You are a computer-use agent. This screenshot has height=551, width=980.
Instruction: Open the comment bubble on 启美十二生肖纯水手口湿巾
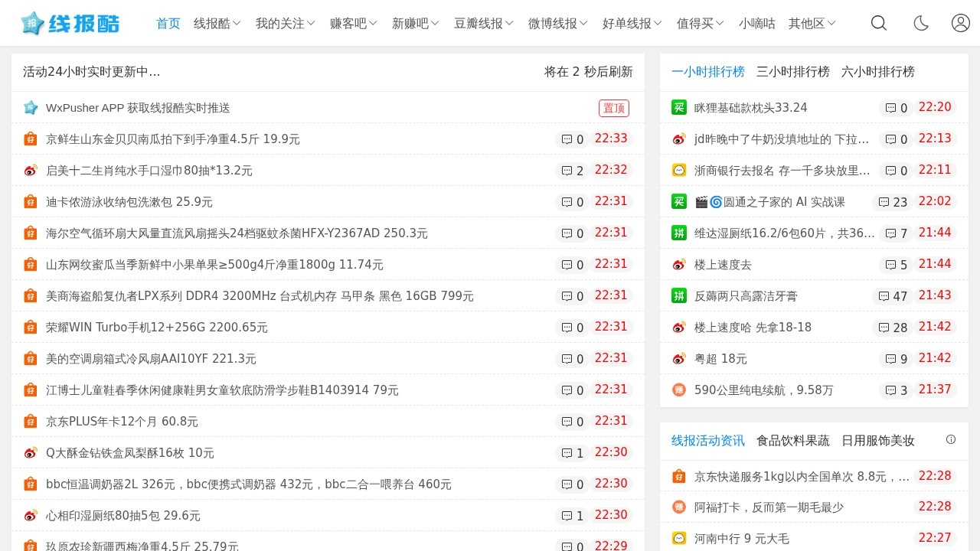click(x=573, y=171)
